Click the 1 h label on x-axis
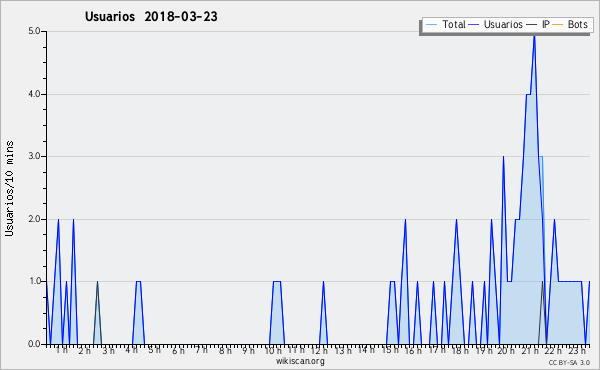The height and width of the screenshot is (370, 600). 62,350
